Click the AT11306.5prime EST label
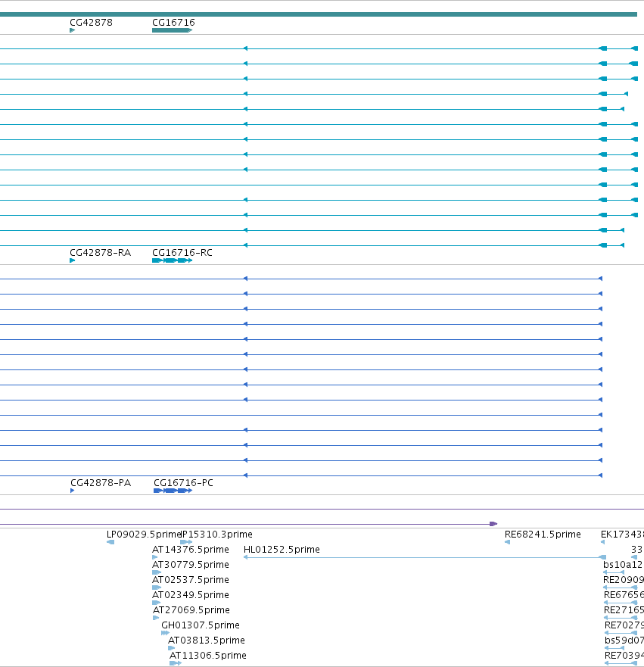 point(208,656)
